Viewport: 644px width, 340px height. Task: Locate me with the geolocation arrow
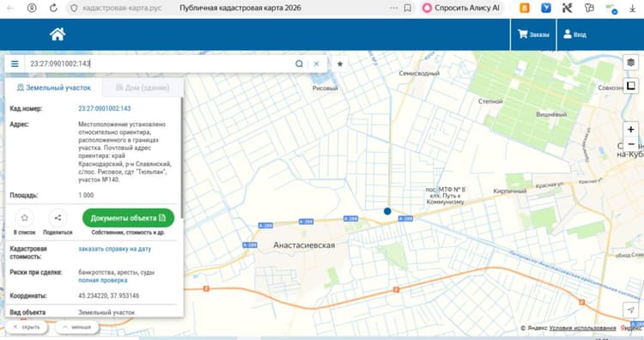tap(631, 310)
